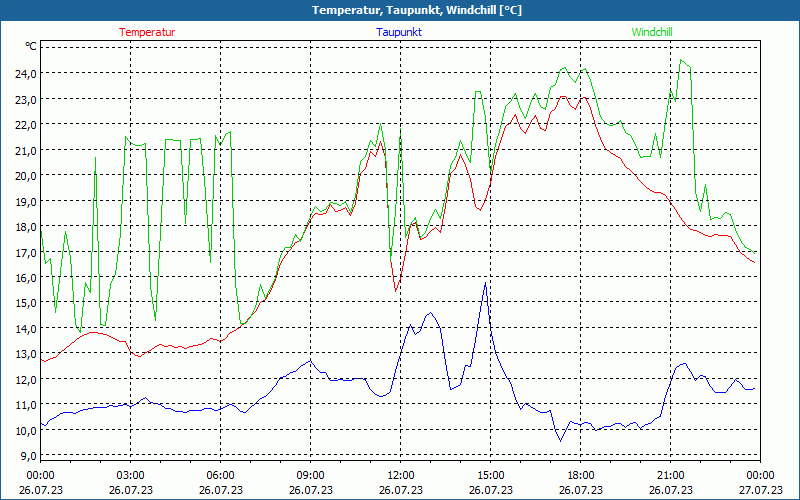This screenshot has height=500, width=800.
Task: Click the red Temperatur legend label
Action: 147,32
